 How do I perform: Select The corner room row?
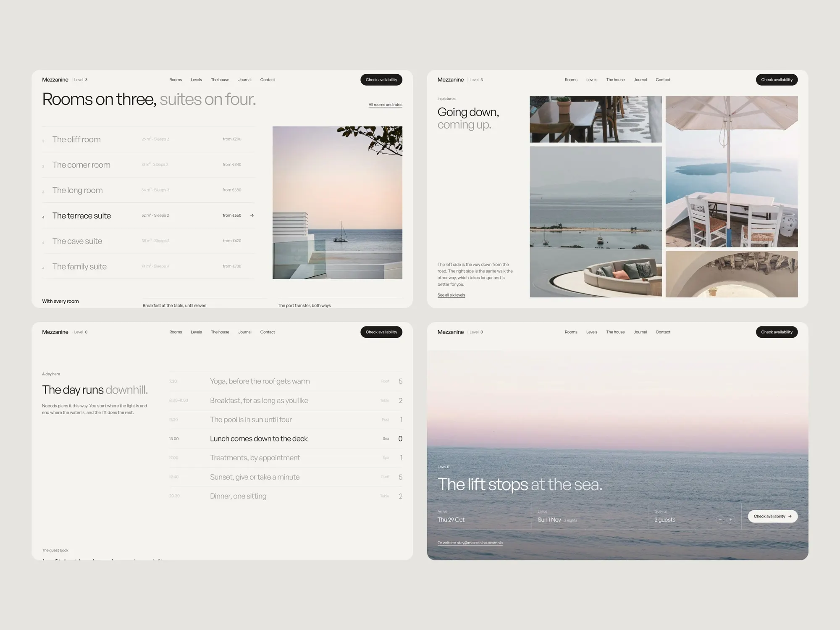(x=148, y=165)
